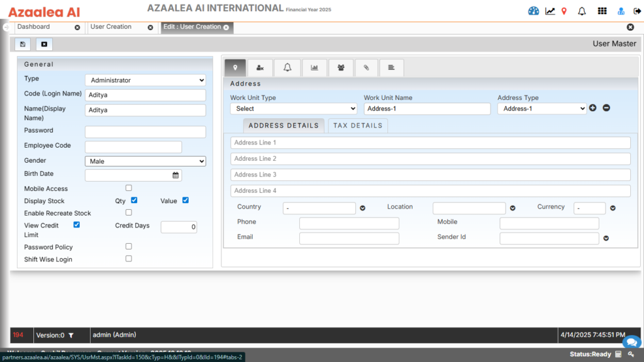This screenshot has height=362, width=644.
Task: Open the analytics chart icon in the header
Action: point(549,10)
